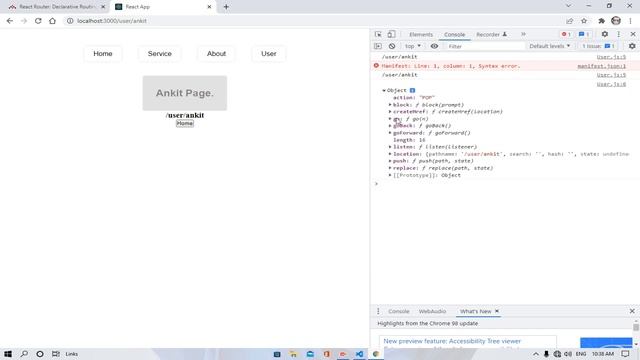Open the top context dropdown

tap(413, 46)
